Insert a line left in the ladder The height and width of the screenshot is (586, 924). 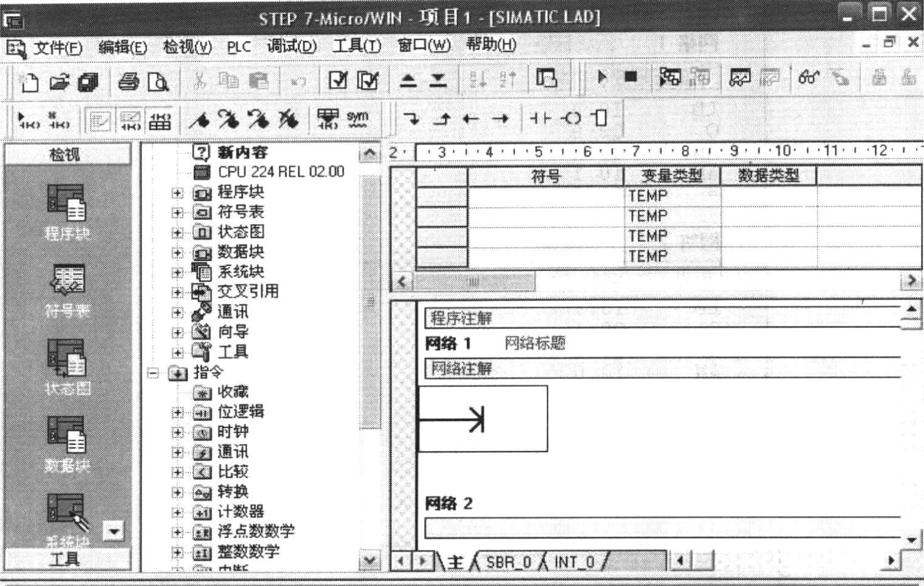click(471, 118)
